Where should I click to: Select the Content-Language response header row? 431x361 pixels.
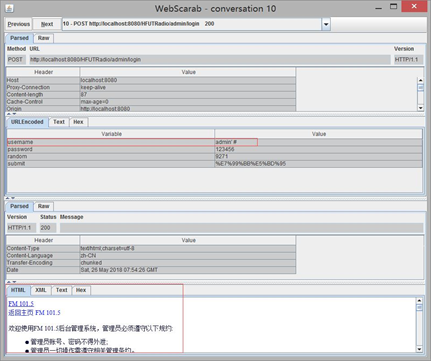151,256
